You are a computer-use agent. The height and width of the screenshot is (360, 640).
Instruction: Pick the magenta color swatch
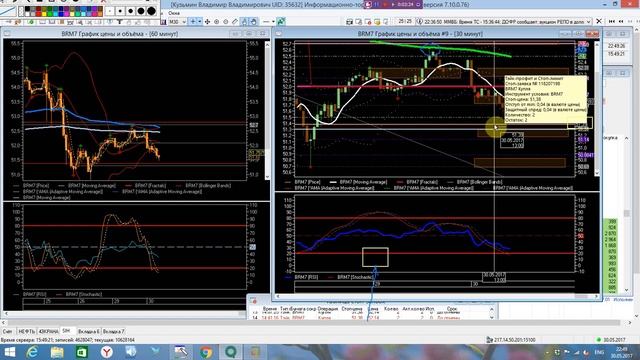(66, 14)
